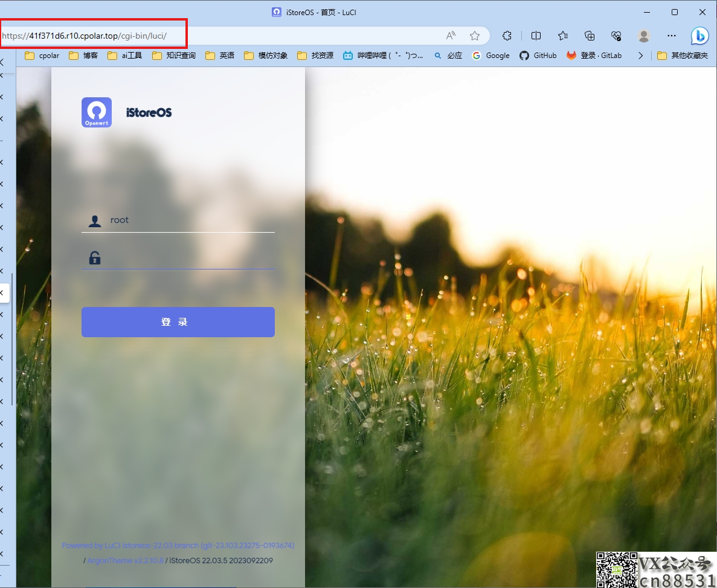Open the Powered by LuCI istoreos-22.03 link

tap(178, 546)
